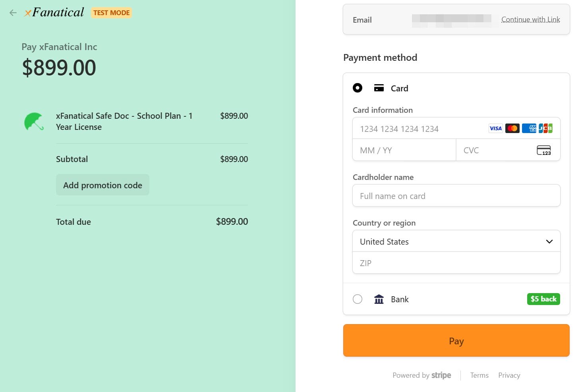Viewport: 580px width, 392px height.
Task: Click the chevron in United States selector
Action: pyautogui.click(x=549, y=241)
